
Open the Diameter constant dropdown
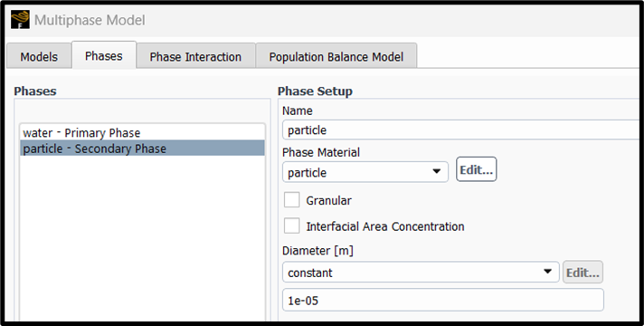(421, 273)
